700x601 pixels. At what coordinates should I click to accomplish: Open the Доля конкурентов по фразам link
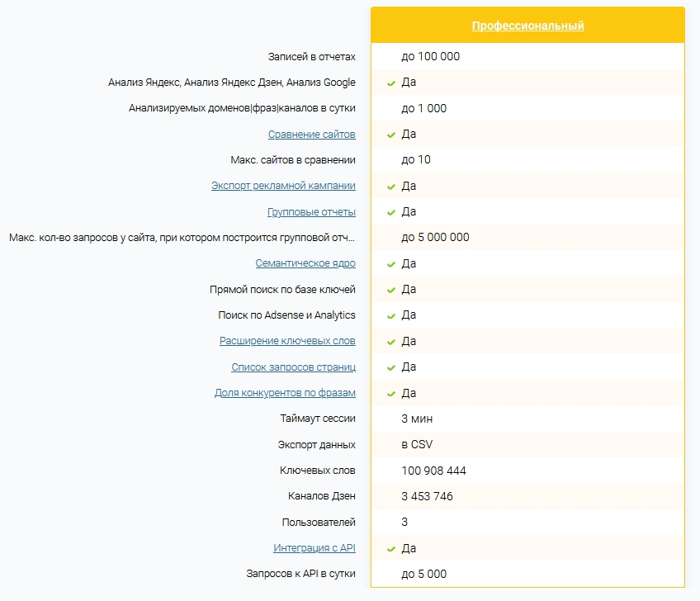coord(285,393)
